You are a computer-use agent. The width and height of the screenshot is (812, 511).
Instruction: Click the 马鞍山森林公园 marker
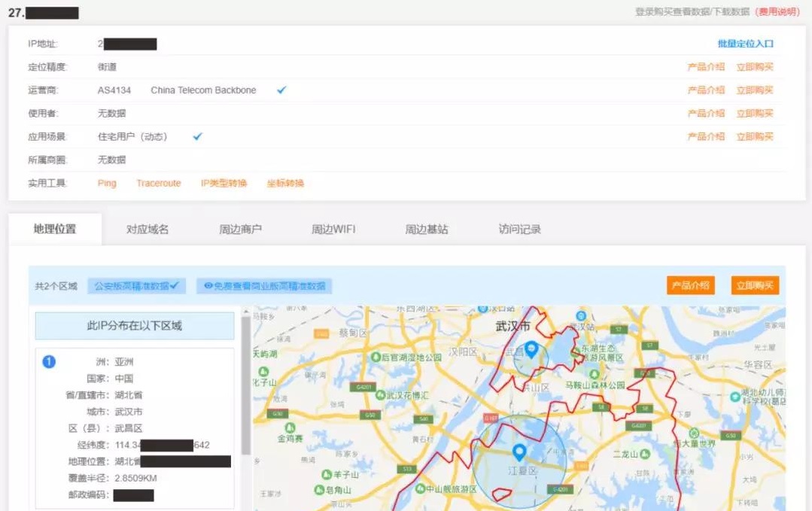click(594, 374)
